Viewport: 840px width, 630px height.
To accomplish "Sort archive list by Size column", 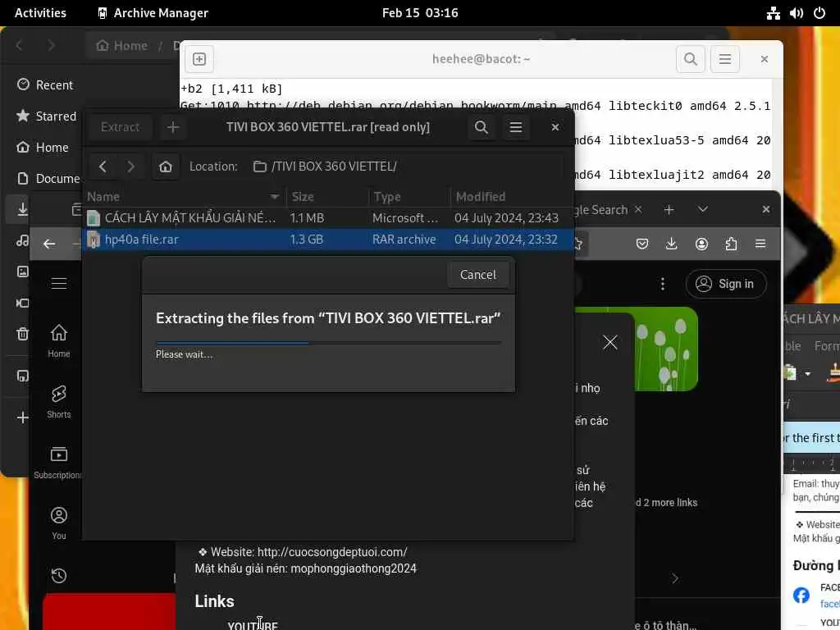I will point(328,197).
